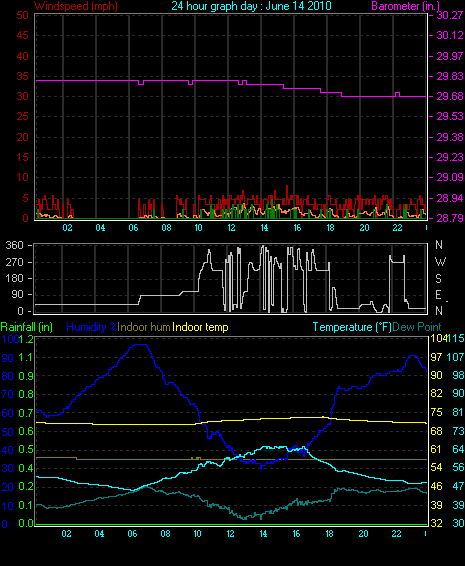Viewport: 465px width, 566px height.
Task: Click the "Humidity %" legend label
Action: point(92,327)
